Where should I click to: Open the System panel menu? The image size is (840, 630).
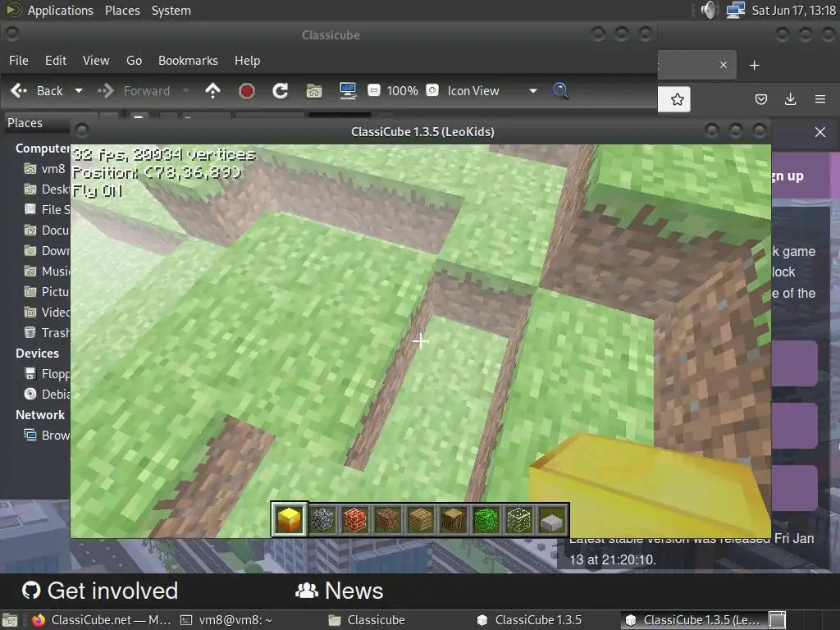tap(171, 10)
